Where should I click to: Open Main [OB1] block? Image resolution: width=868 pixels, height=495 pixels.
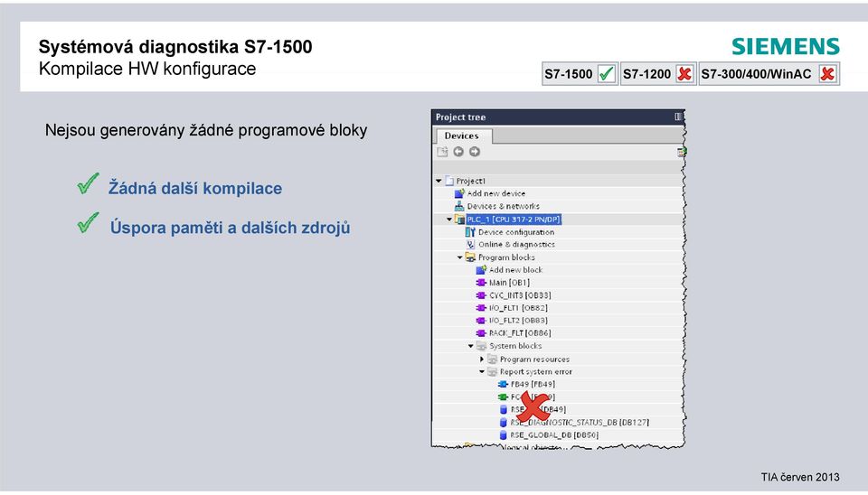(509, 283)
